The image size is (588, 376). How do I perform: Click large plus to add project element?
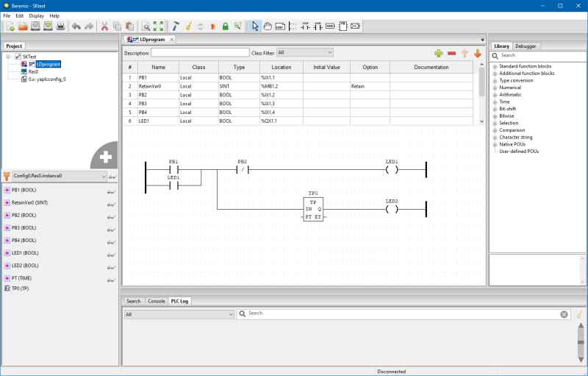coord(105,157)
